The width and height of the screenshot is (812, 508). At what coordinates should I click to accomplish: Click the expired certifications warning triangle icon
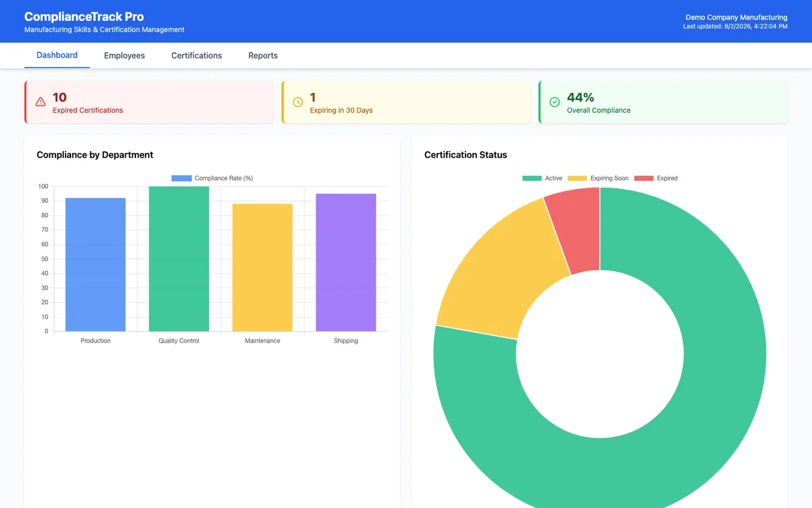pos(41,102)
